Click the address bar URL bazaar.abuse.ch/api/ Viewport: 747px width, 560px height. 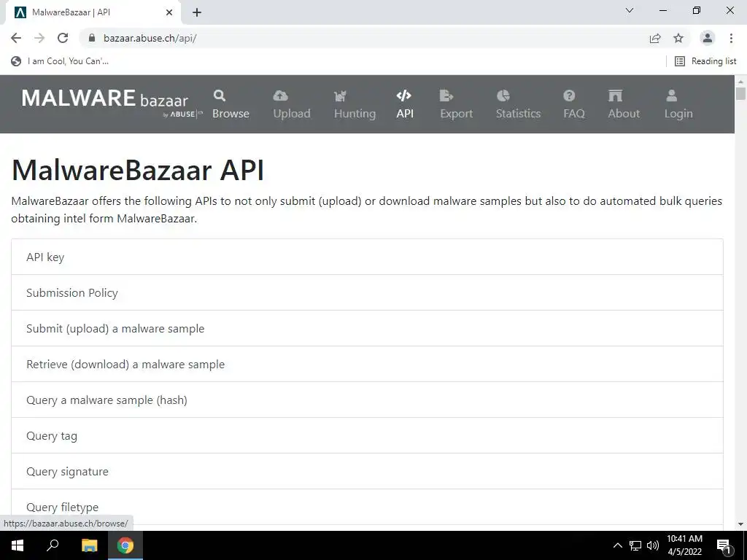150,38
